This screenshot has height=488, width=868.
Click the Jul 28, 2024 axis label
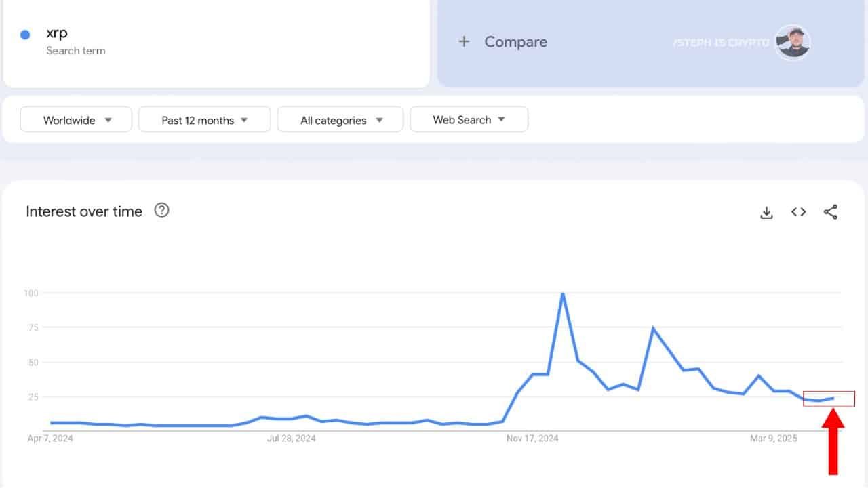pos(291,439)
